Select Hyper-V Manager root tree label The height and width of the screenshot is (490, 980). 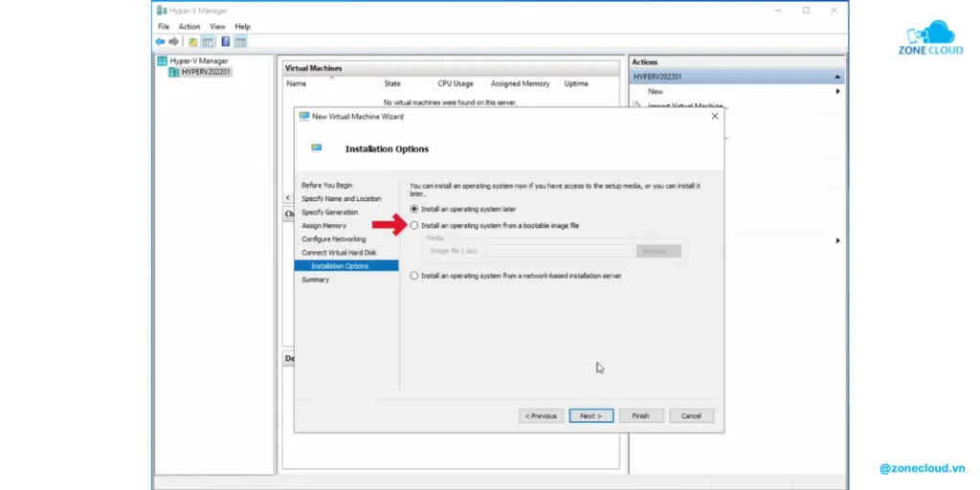pos(199,60)
